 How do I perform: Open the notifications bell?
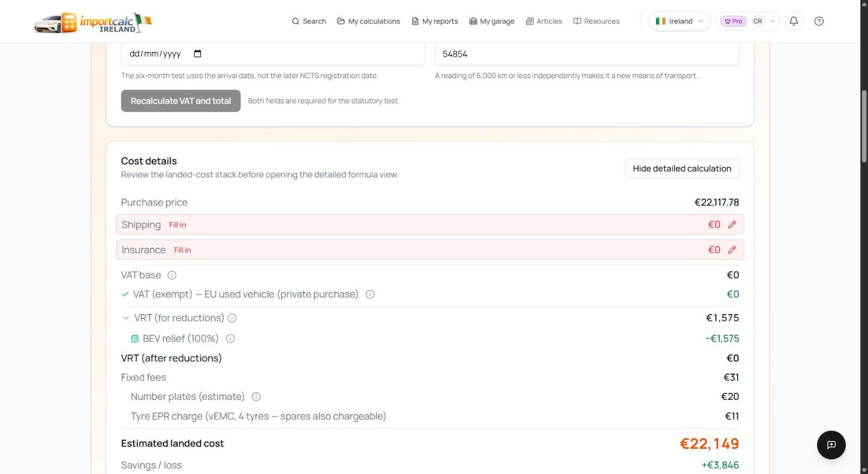pos(794,21)
